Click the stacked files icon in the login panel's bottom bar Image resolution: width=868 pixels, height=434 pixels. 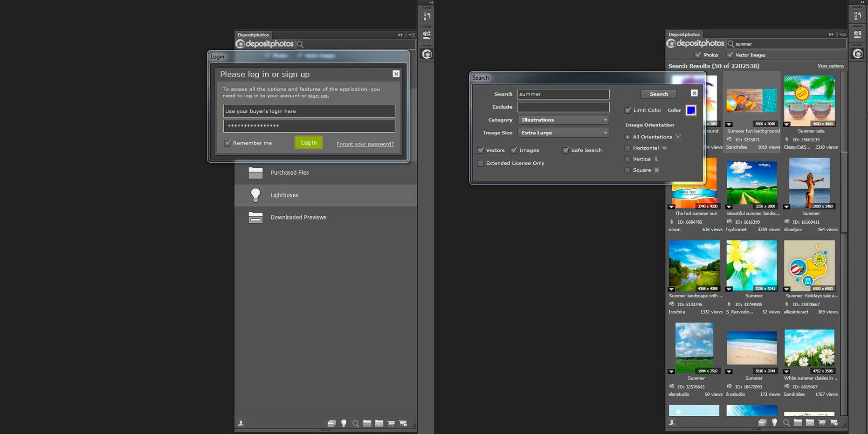[331, 423]
